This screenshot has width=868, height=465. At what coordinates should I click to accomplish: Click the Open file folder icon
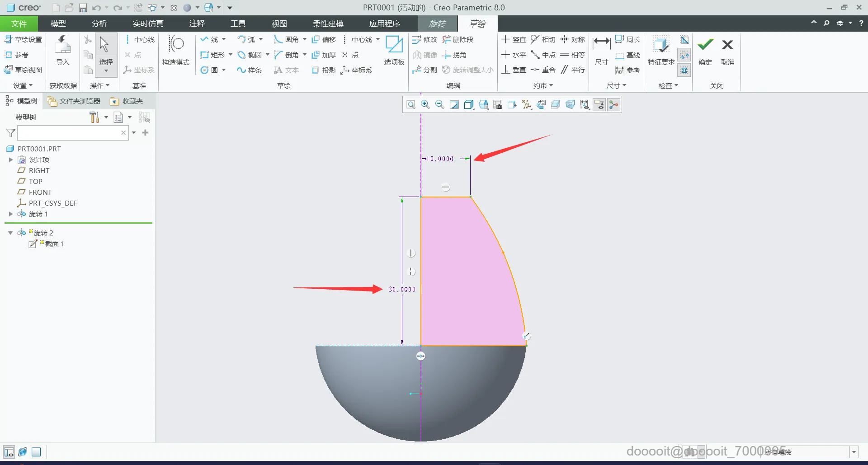point(69,8)
